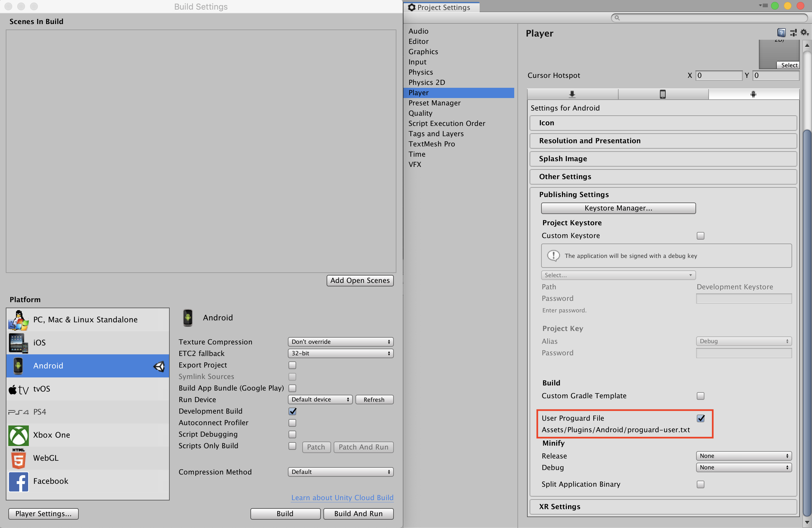Screen dimensions: 812x528
Task: Click the Keystore Manager button
Action: point(618,208)
